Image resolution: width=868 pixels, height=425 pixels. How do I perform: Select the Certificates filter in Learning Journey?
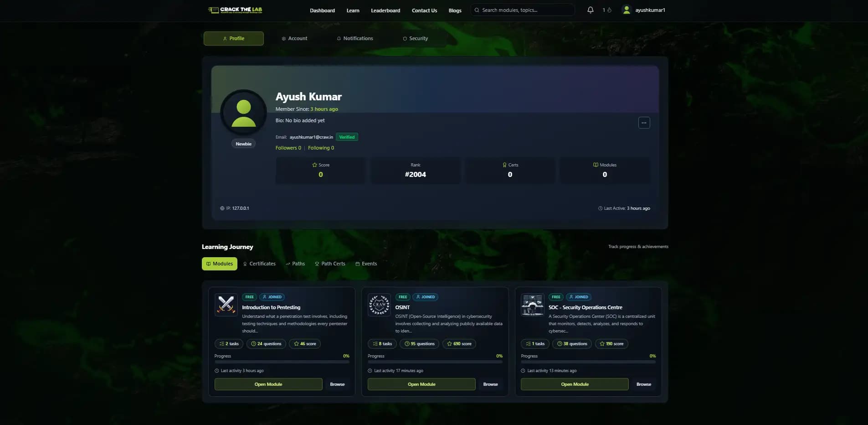[x=259, y=264]
